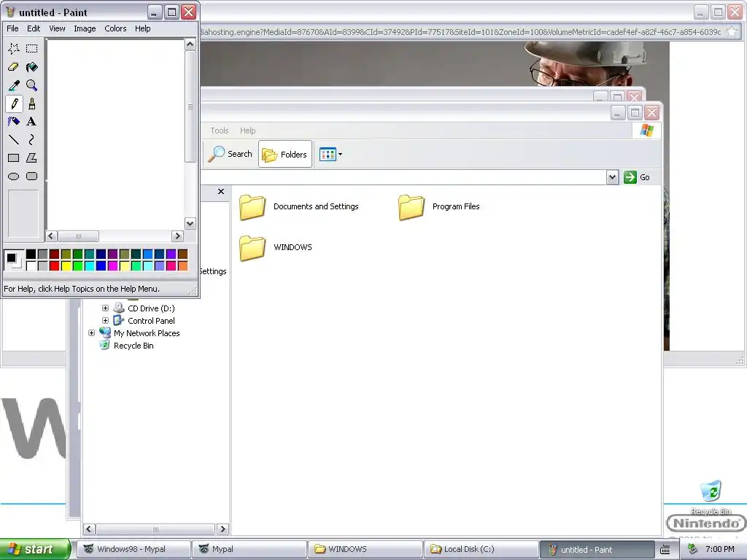Click folder tree horizontal scrollbar right arrow
The height and width of the screenshot is (560, 747).
pos(222,529)
